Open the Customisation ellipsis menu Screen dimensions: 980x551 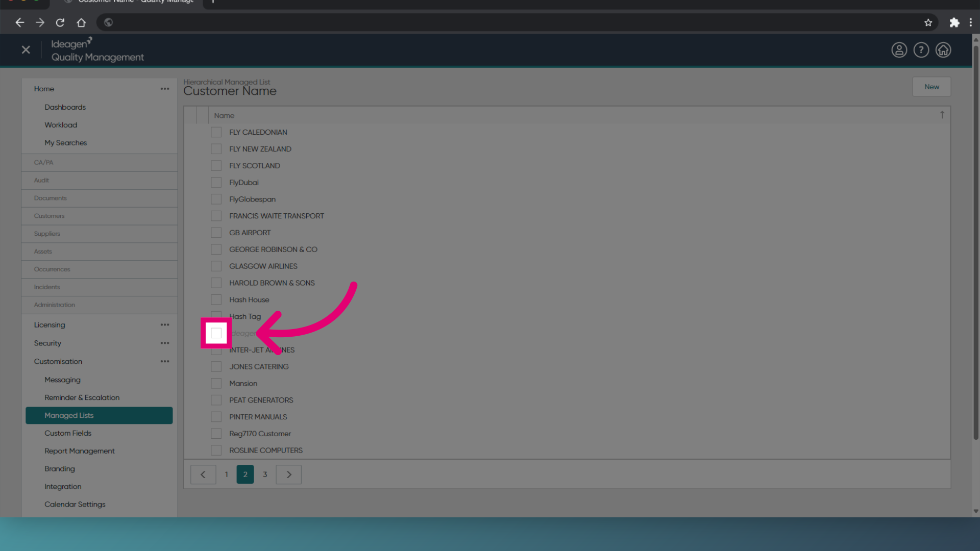[x=164, y=362]
